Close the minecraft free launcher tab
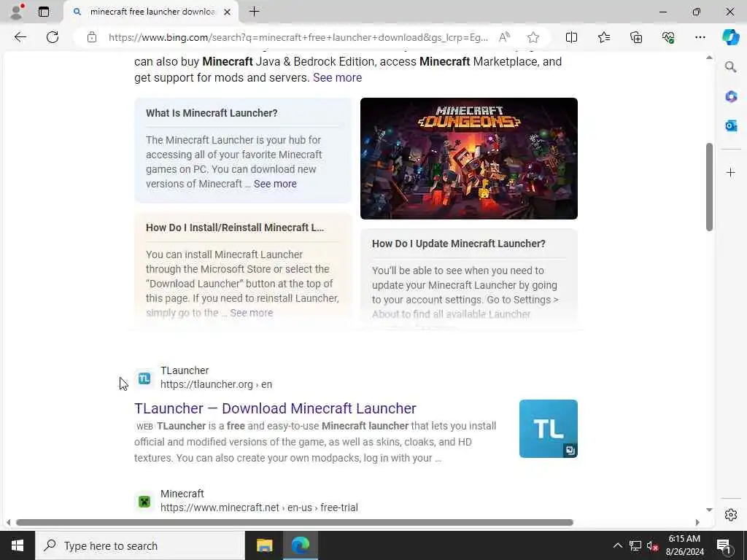The width and height of the screenshot is (747, 560). click(228, 12)
